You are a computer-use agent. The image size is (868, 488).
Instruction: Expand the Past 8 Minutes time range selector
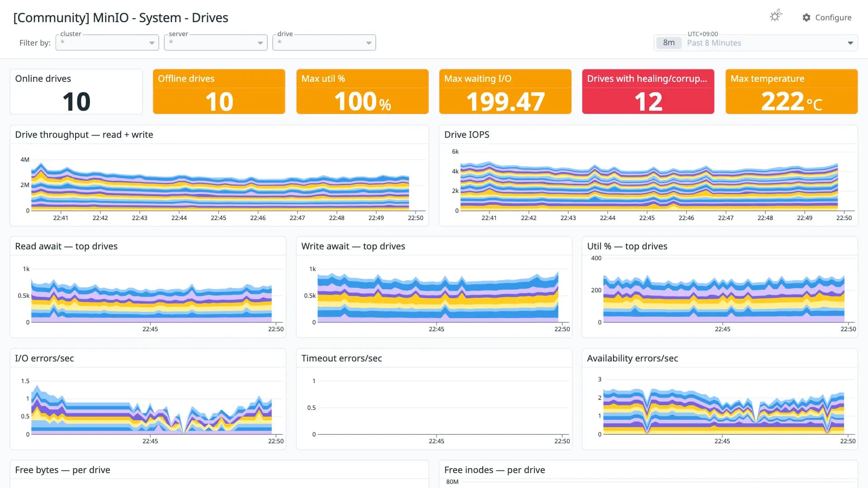(x=756, y=43)
